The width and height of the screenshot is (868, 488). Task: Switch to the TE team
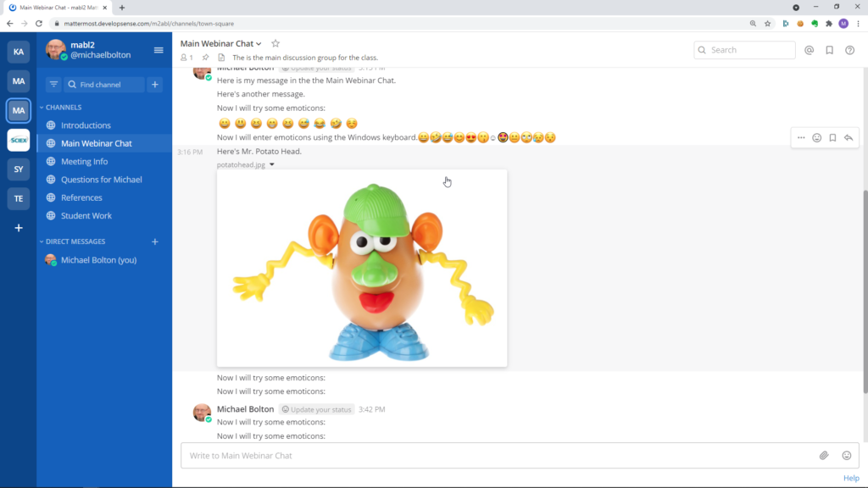click(x=19, y=198)
